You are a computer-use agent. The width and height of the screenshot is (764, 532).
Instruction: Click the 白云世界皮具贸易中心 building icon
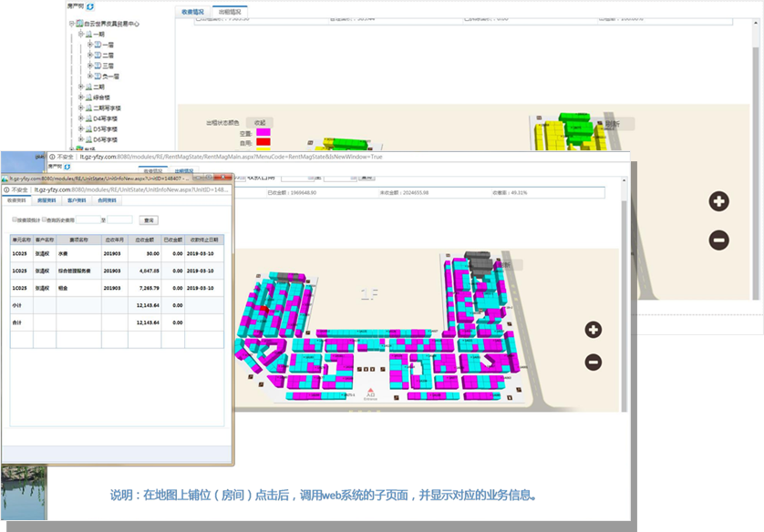coord(78,25)
